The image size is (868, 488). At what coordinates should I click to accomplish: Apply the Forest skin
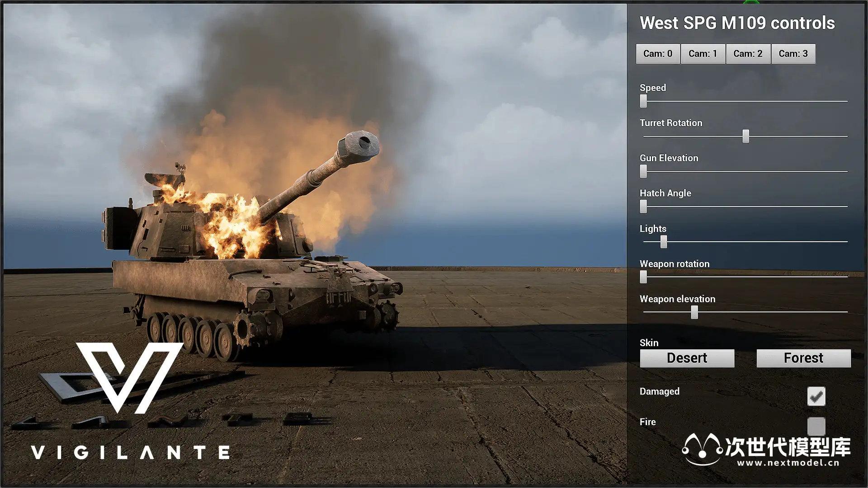coord(803,358)
